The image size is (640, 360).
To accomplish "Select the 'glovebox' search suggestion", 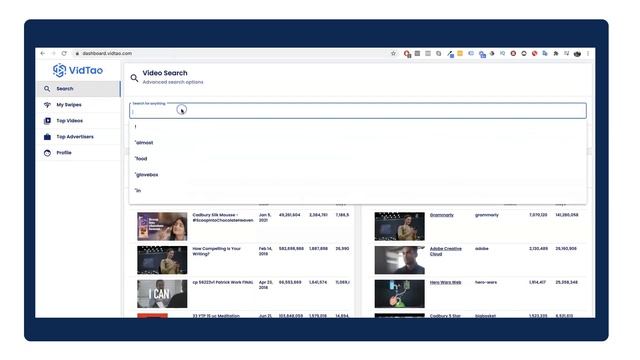I will pos(358,175).
